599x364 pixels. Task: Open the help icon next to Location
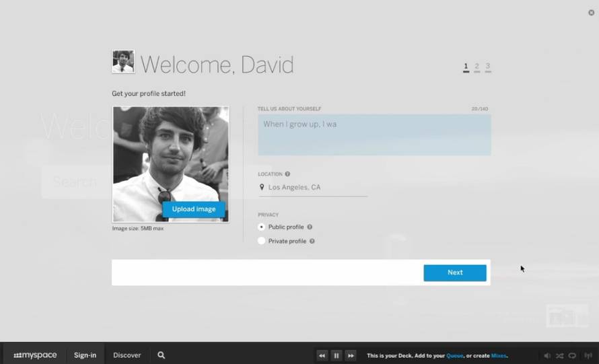click(287, 174)
